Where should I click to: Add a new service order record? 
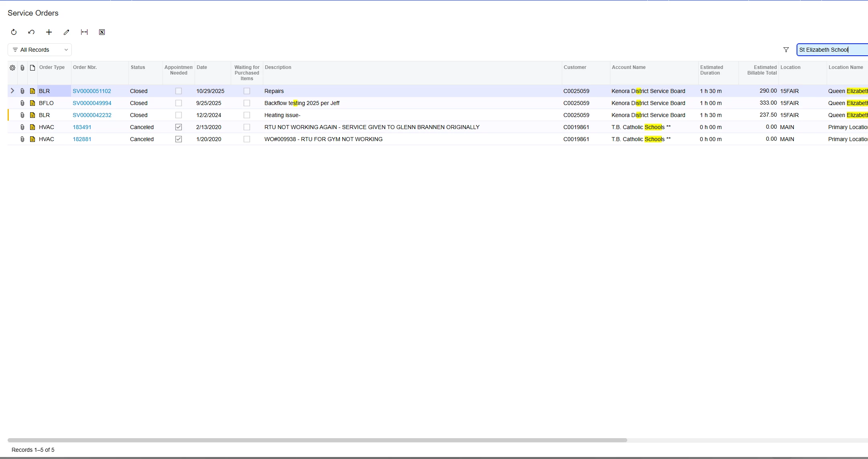49,32
